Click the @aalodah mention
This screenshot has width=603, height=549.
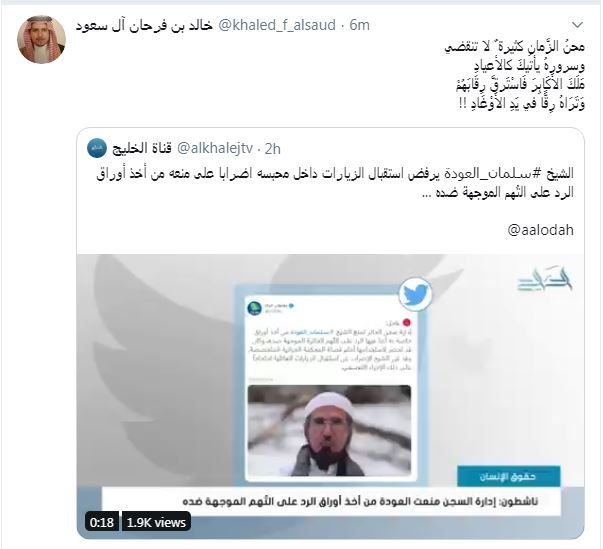(x=540, y=230)
